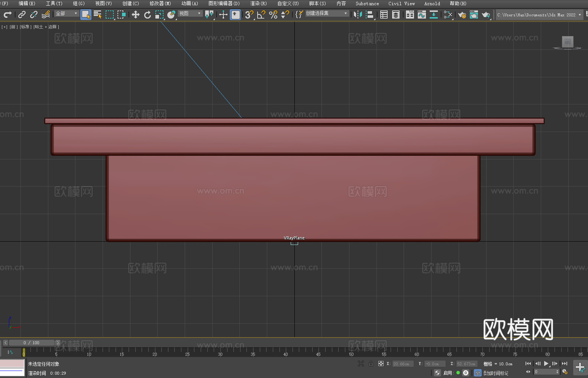Viewport: 588px width, 378px height.
Task: Open the Curve Editor
Action: click(x=422, y=14)
